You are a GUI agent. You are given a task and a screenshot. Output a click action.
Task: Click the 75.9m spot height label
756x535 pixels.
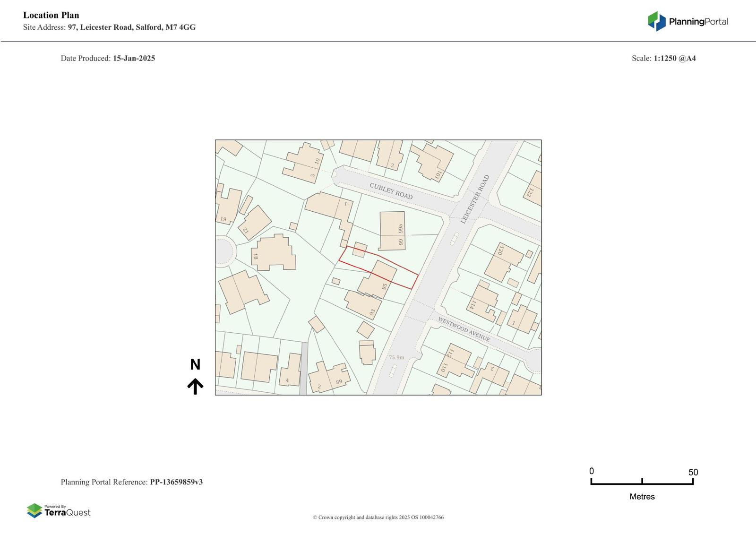click(x=396, y=357)
